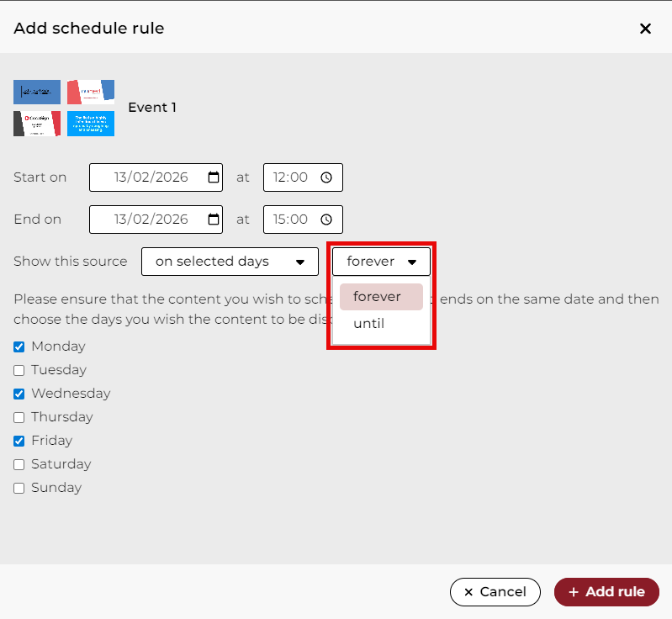Image resolution: width=672 pixels, height=619 pixels.
Task: Click the Event 1 thumbnail collage
Action: tap(64, 108)
